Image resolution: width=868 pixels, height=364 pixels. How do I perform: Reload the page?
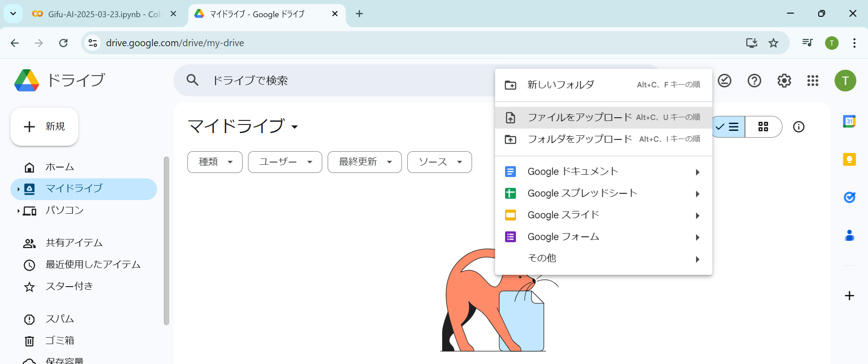[x=63, y=43]
